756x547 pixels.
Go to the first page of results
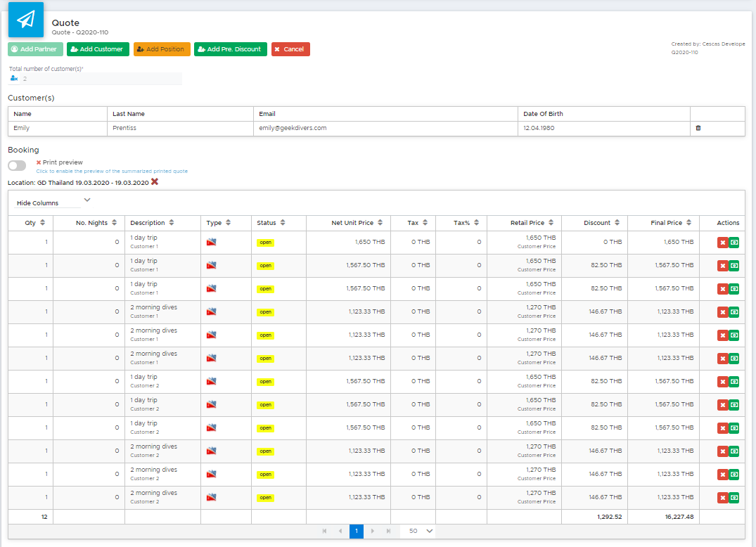coord(324,531)
